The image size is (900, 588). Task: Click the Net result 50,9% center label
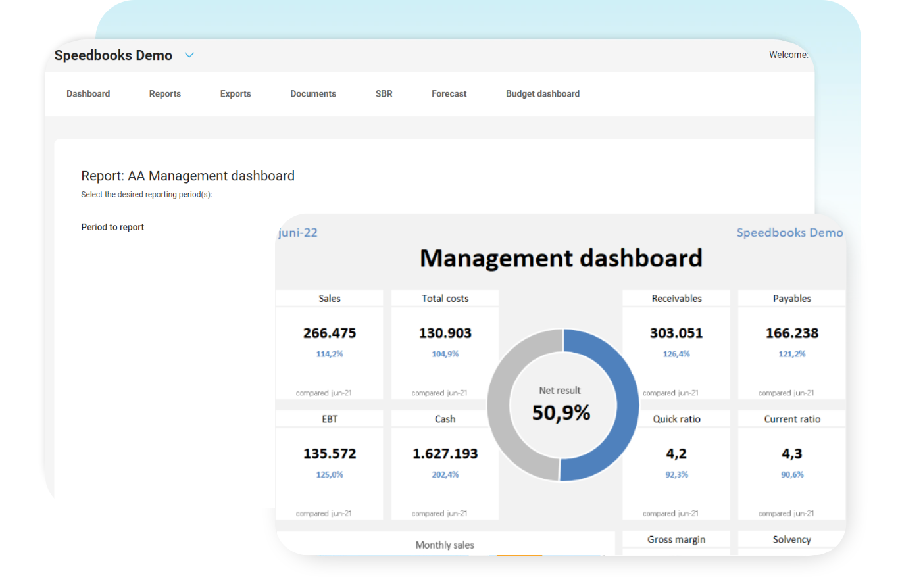[561, 412]
